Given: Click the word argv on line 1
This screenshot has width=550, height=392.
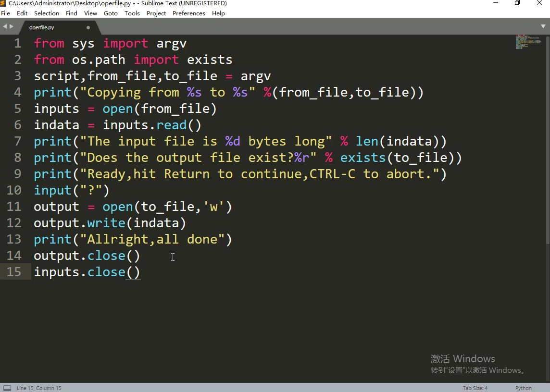Looking at the screenshot, I should click(171, 43).
